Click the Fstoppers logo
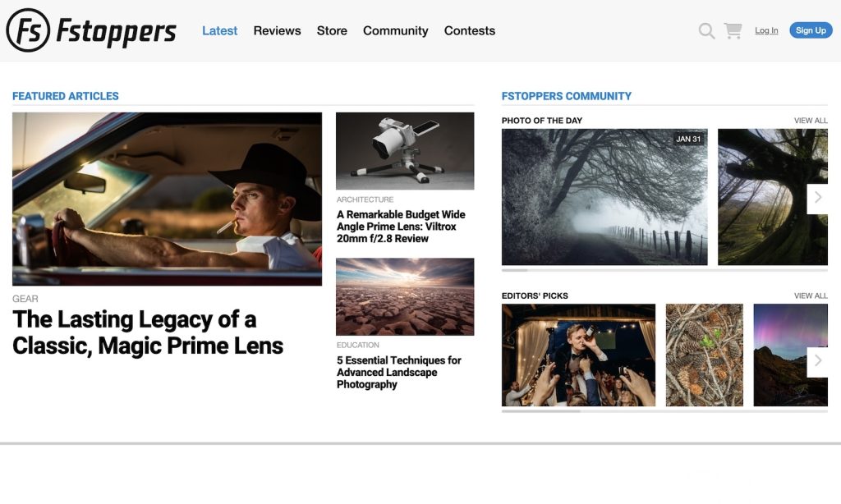Viewport: 841px width, 504px height. pyautogui.click(x=91, y=30)
